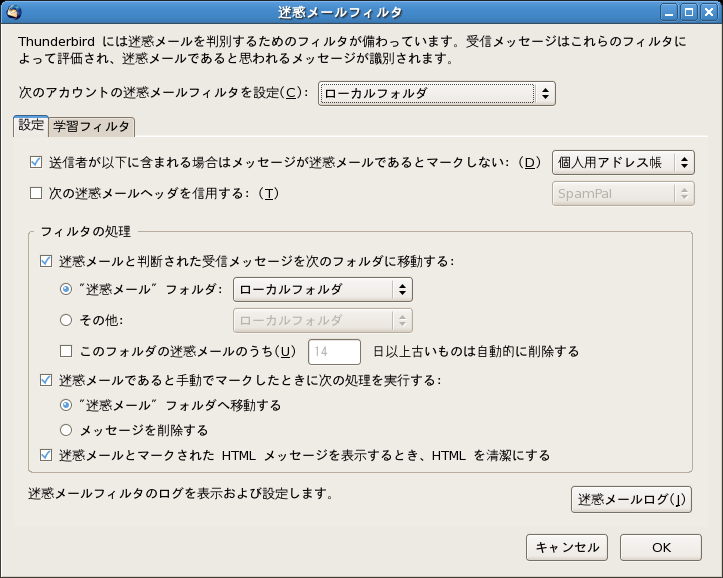The image size is (723, 578).
Task: Toggle 手動でマークしたときに次の処理を実行する checkbox
Action: (x=46, y=380)
